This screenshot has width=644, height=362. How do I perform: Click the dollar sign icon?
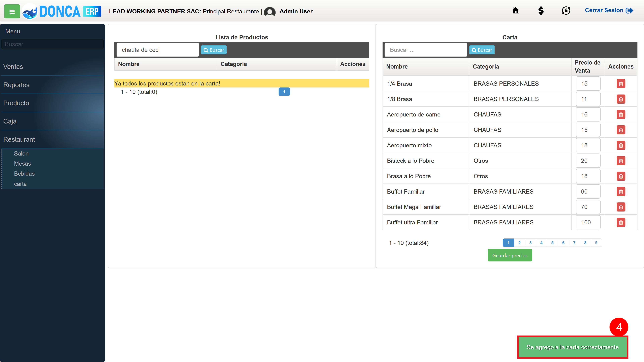click(541, 11)
